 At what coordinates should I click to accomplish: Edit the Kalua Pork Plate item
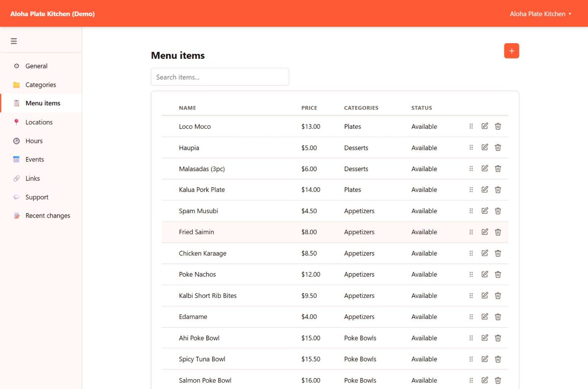[x=485, y=190]
